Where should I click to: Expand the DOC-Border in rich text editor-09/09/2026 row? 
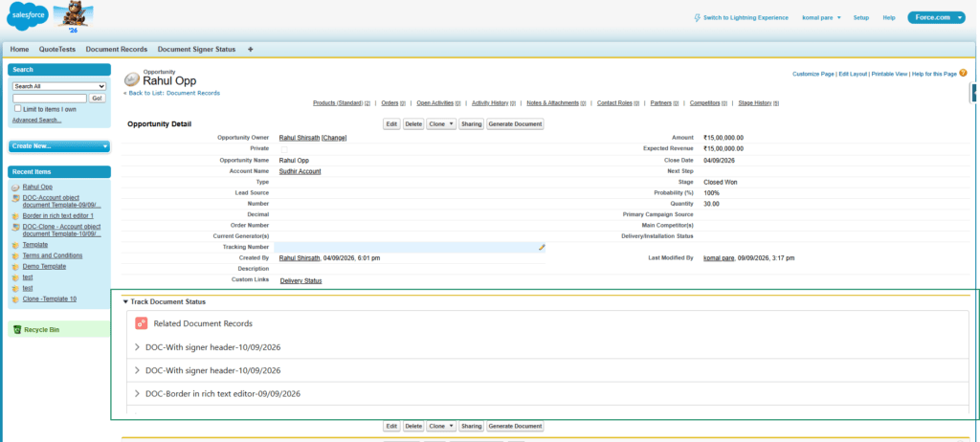pos(137,394)
